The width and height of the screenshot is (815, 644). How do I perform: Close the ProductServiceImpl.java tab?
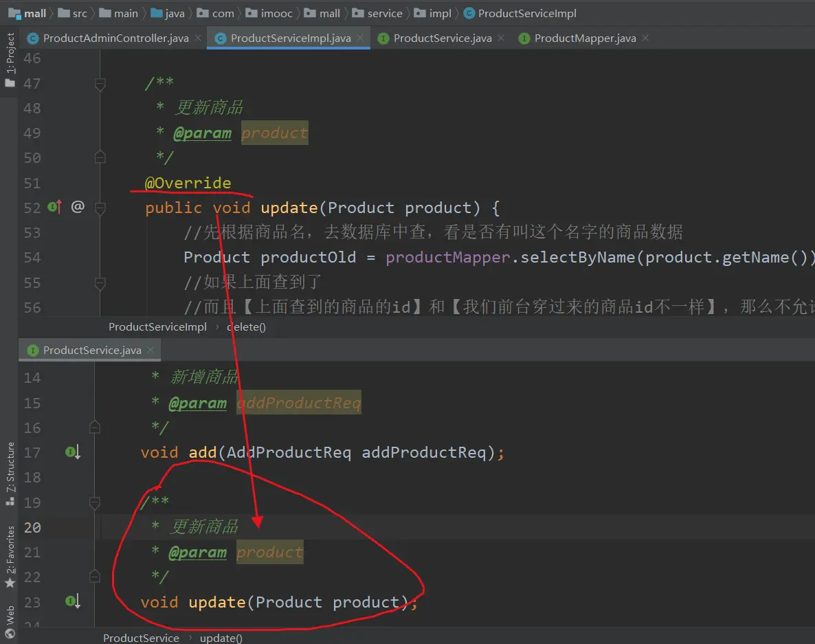pyautogui.click(x=361, y=38)
